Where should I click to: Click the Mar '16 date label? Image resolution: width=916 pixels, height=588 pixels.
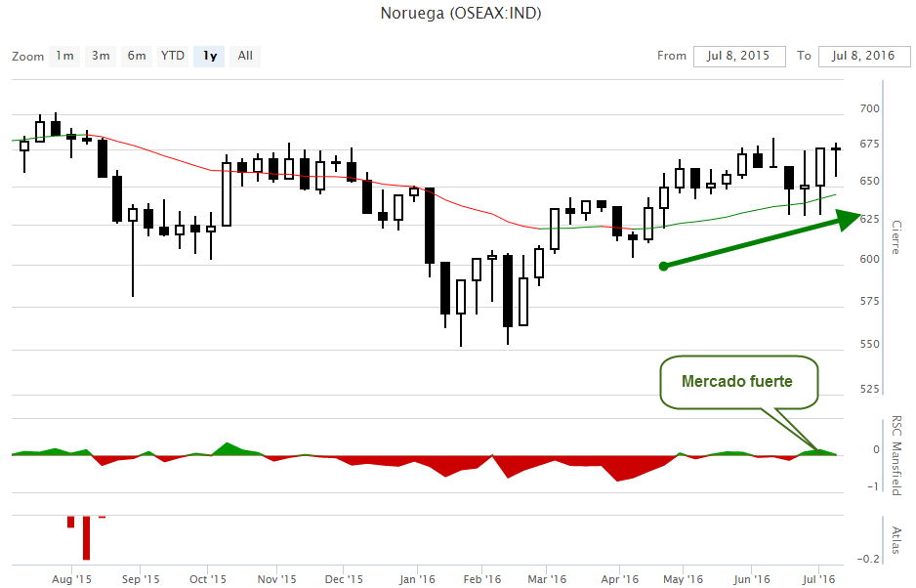[547, 579]
